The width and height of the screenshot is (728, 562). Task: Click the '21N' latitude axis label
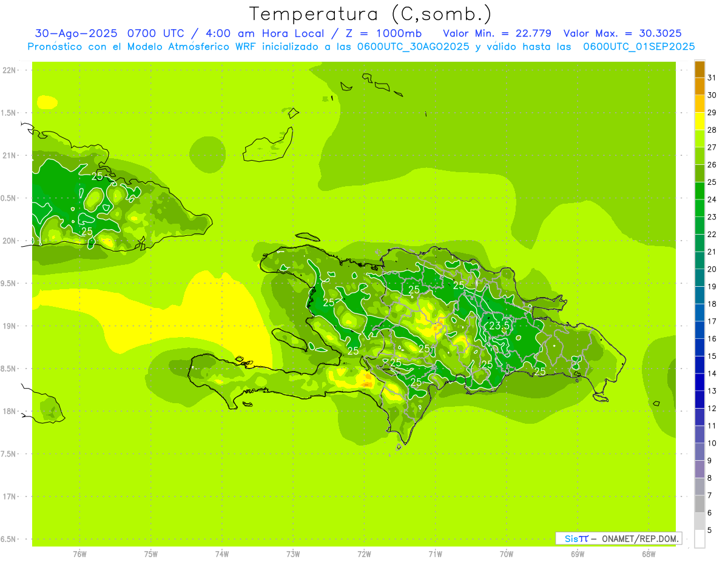tap(10, 155)
